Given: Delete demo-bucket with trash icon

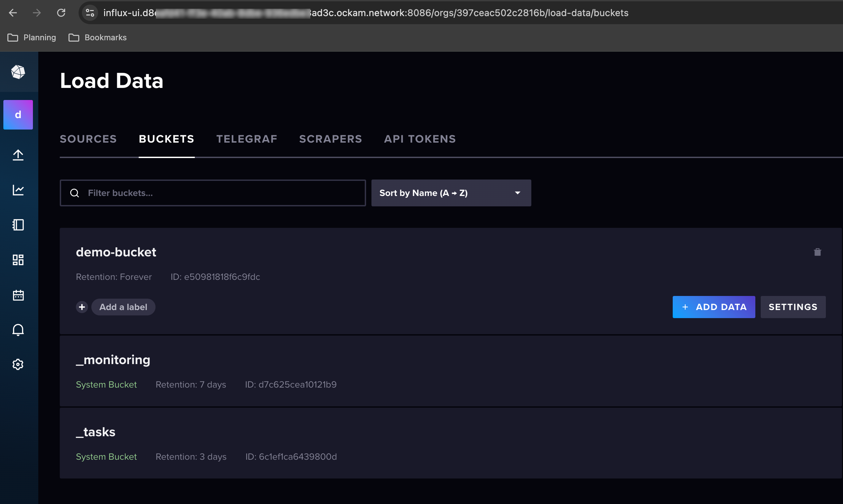Looking at the screenshot, I should (817, 252).
